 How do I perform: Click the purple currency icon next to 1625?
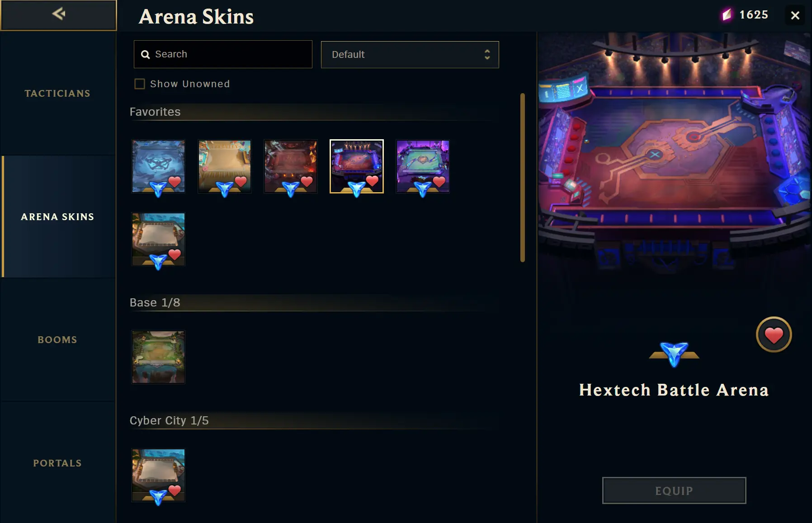727,15
